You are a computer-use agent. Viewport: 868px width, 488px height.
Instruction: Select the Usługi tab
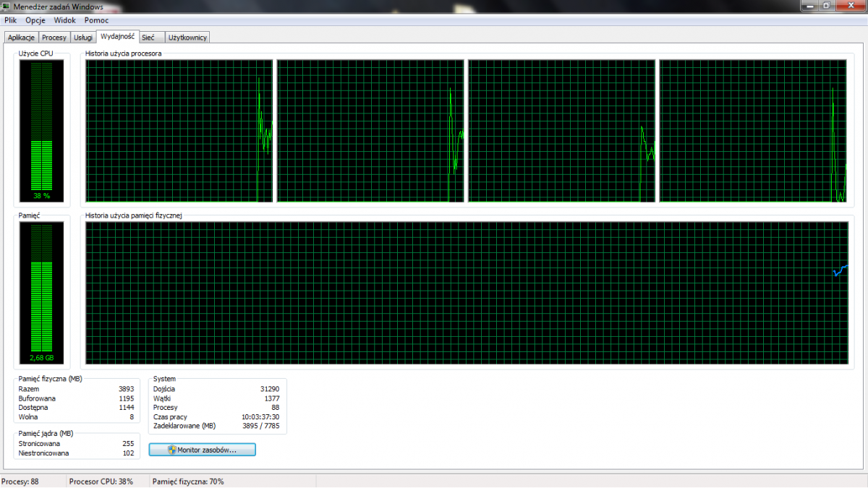[83, 38]
